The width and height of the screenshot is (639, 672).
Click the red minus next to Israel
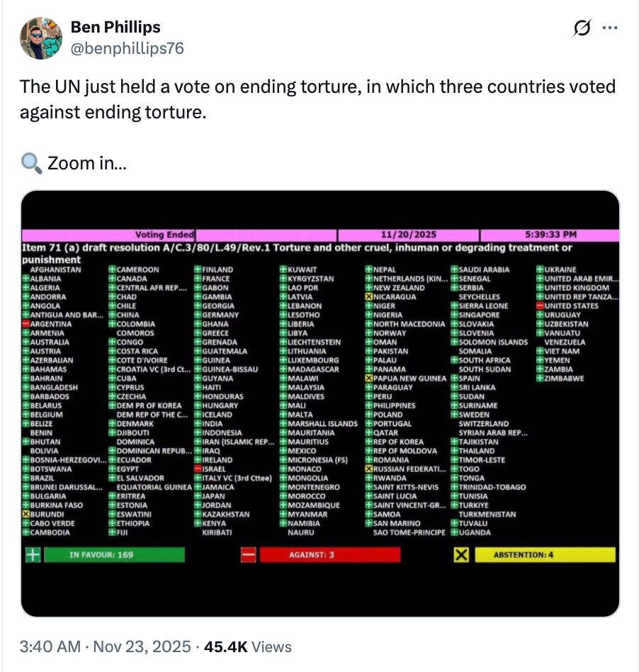pos(198,469)
